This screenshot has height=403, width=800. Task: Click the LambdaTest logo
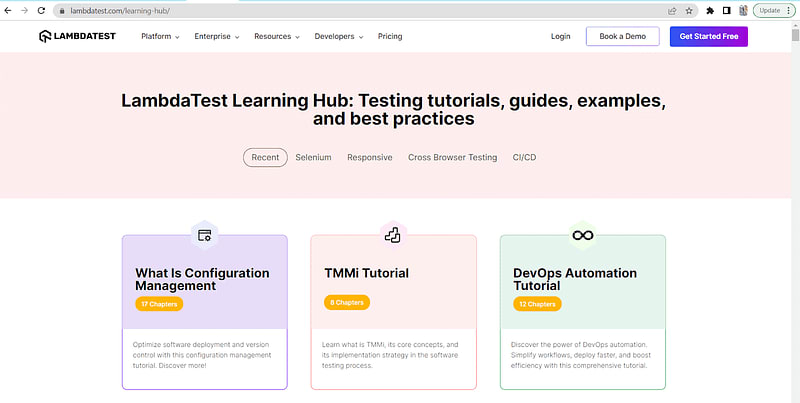click(78, 36)
